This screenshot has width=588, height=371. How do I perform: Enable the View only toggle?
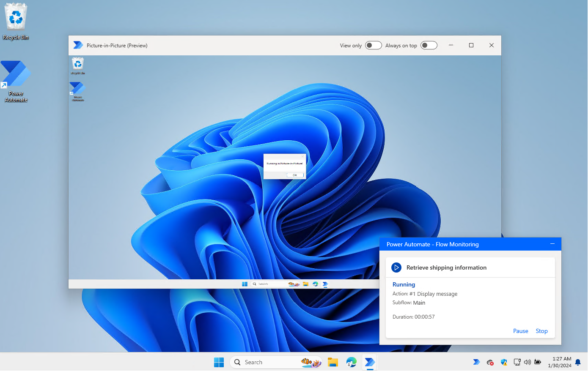click(x=373, y=45)
